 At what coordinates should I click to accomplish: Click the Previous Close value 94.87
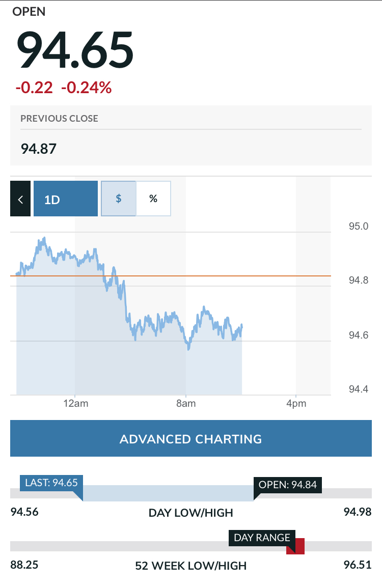click(39, 149)
